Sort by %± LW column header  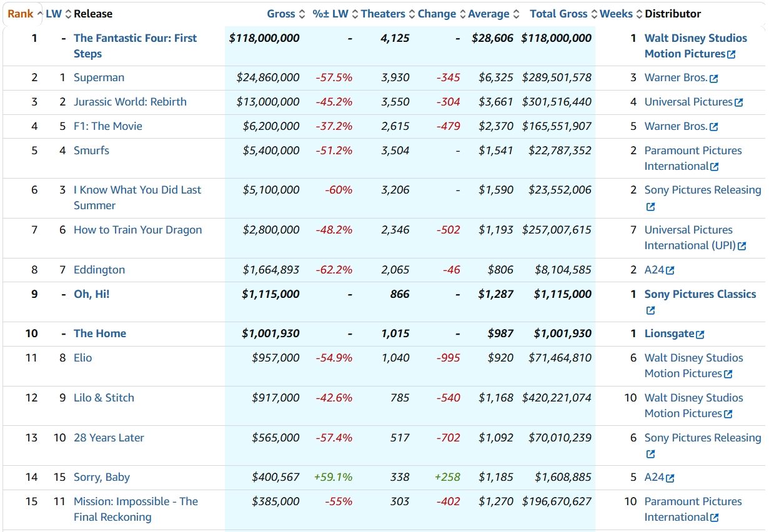click(x=335, y=14)
